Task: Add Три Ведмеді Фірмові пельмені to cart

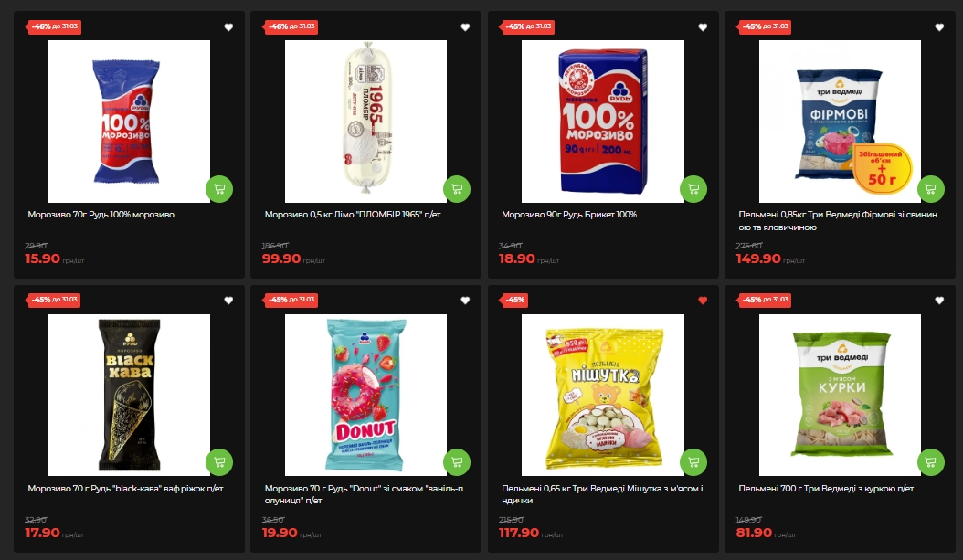Action: (x=930, y=188)
